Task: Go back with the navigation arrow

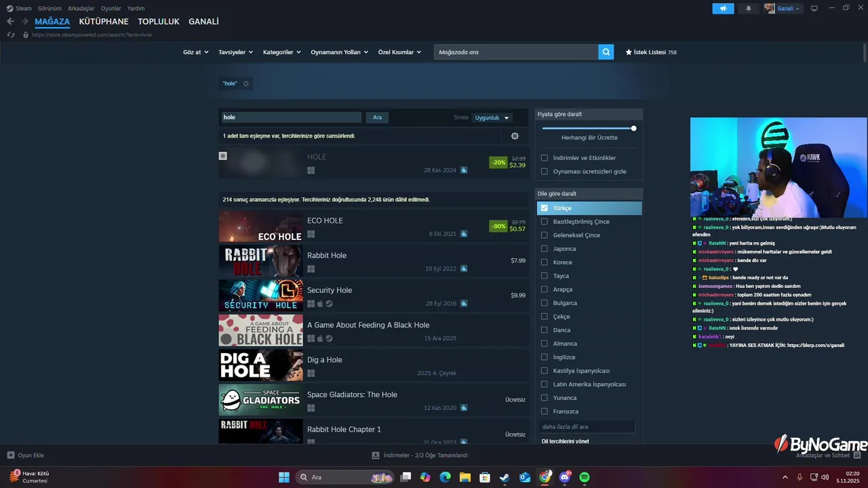Action: point(10,22)
